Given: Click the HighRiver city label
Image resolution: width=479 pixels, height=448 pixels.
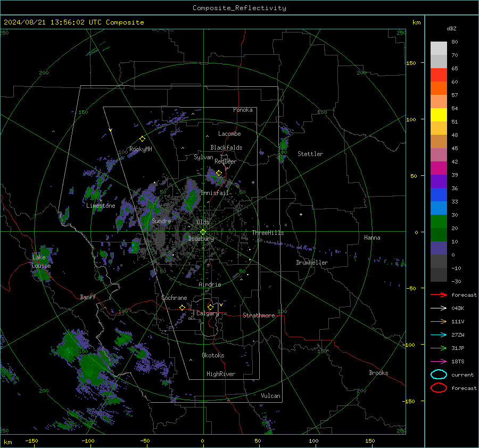Looking at the screenshot, I should pos(221,374).
